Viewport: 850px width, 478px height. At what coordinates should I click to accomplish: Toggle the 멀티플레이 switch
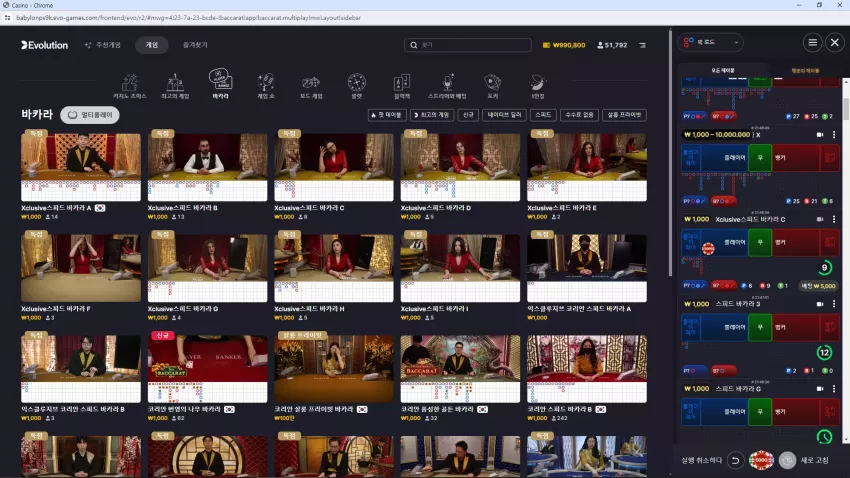pos(90,115)
